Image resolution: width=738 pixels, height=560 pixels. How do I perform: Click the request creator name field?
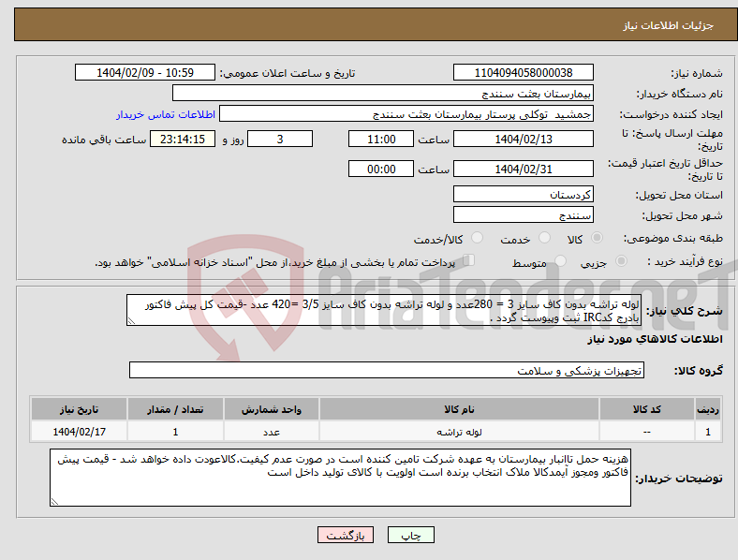click(406, 114)
